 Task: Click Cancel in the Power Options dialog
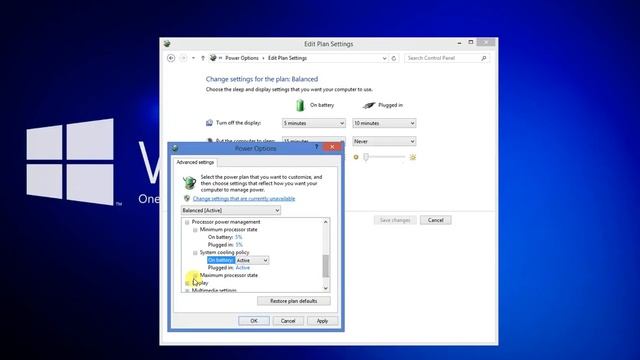coord(288,321)
